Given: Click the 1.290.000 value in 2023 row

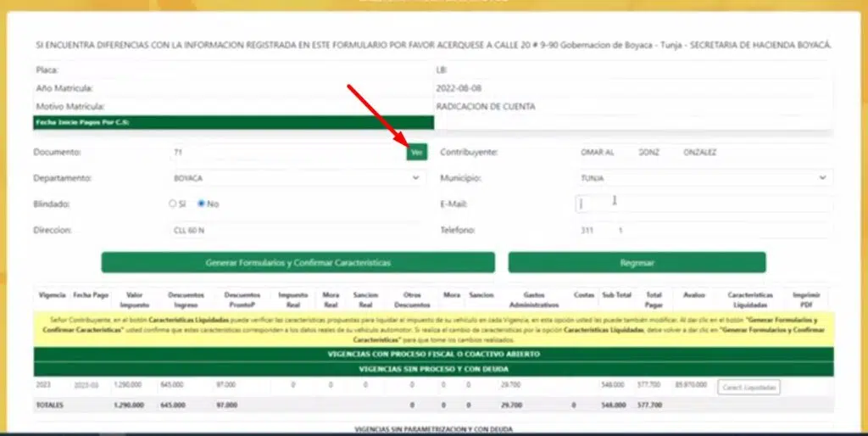Looking at the screenshot, I should coord(128,384).
